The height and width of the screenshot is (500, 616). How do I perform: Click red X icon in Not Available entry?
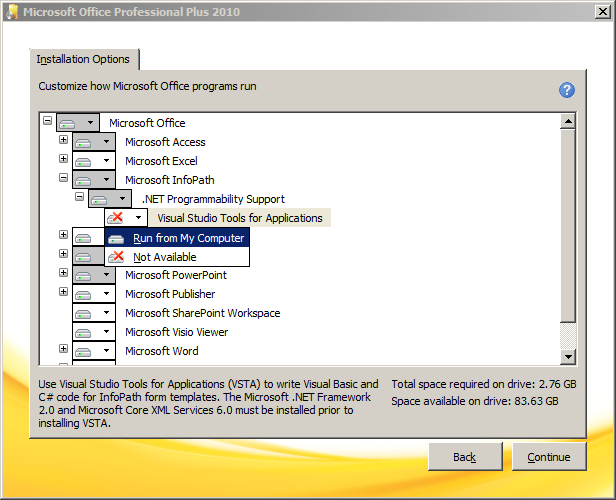[116, 257]
